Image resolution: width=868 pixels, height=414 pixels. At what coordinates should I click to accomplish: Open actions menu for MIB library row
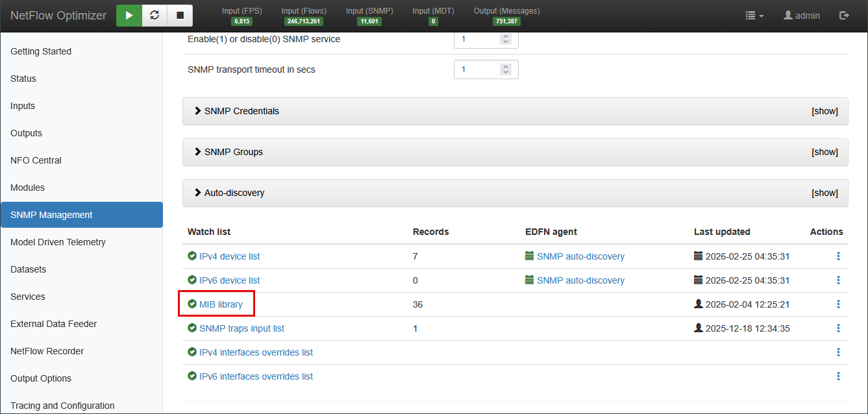tap(838, 304)
